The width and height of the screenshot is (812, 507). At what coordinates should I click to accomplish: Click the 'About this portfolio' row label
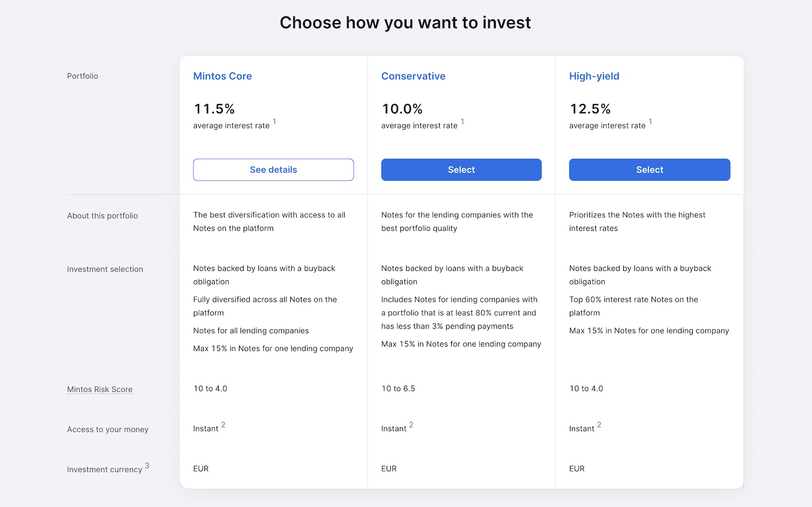point(103,216)
